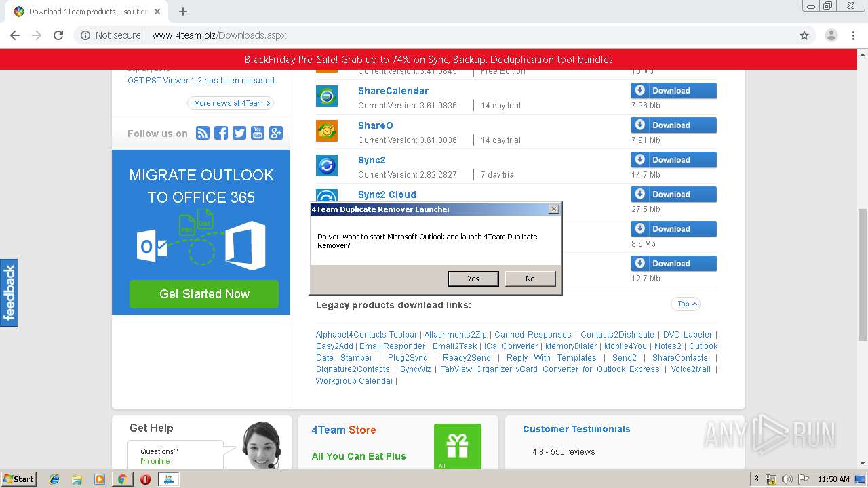The width and height of the screenshot is (868, 488).
Task: Open a new browser tab
Action: [183, 12]
